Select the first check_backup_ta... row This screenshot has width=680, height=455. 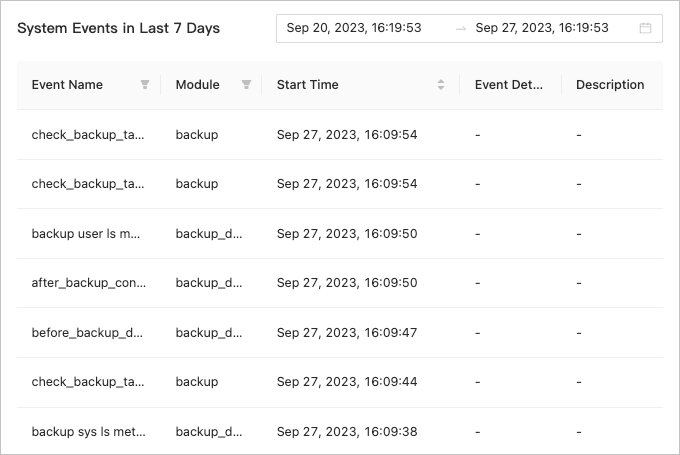tap(88, 134)
